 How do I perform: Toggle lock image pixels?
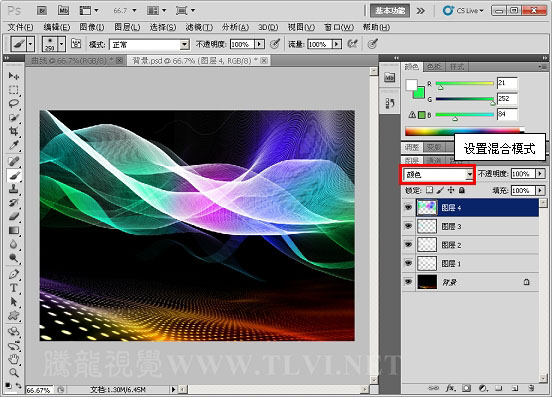[440, 190]
